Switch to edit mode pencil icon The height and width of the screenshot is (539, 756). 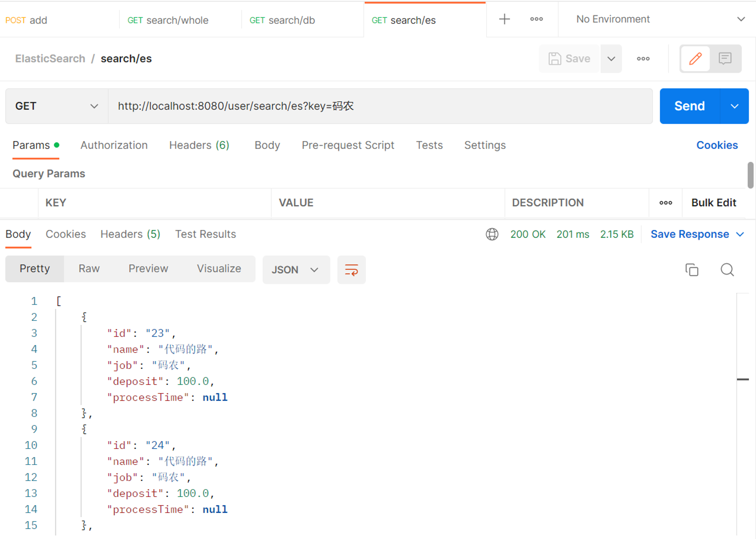[695, 59]
